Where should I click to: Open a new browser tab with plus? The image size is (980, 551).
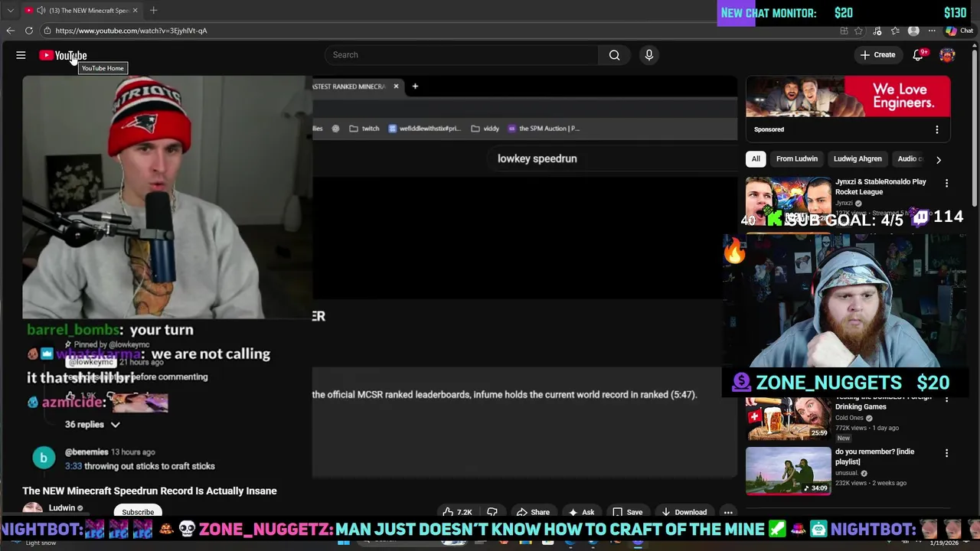(153, 11)
